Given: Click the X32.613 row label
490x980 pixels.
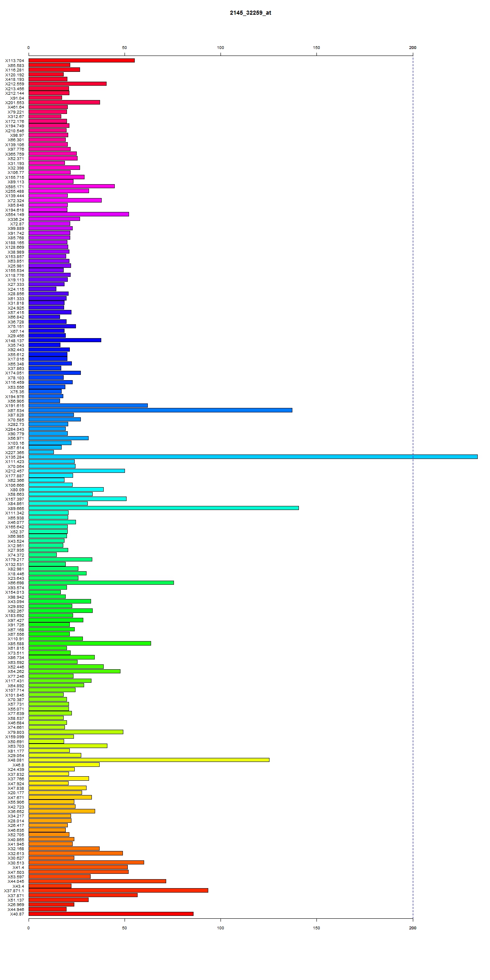Looking at the screenshot, I should point(16,853).
